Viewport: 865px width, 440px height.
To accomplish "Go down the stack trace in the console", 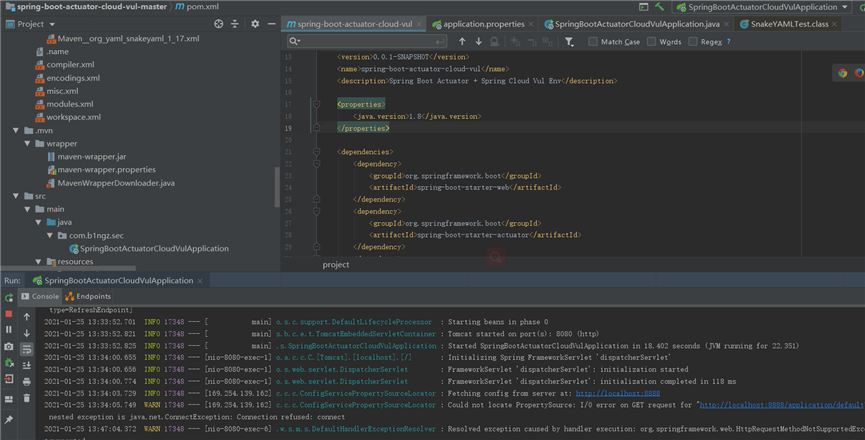I will coord(26,333).
